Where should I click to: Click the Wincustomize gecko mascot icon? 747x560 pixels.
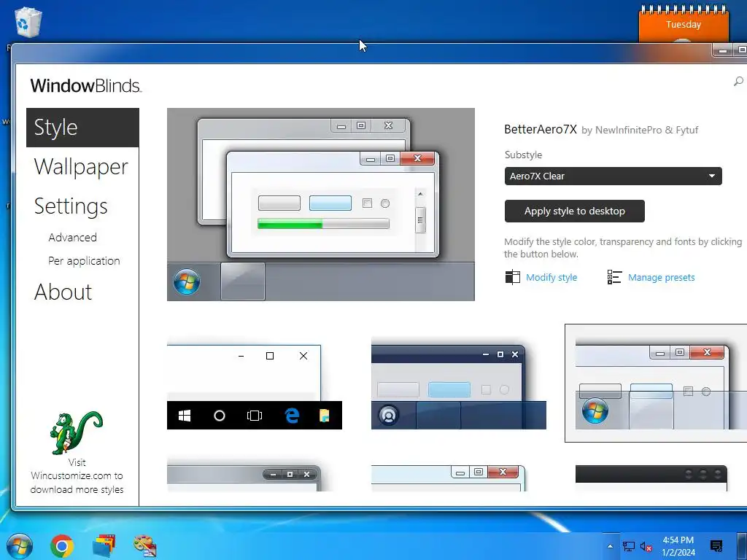pos(76,433)
